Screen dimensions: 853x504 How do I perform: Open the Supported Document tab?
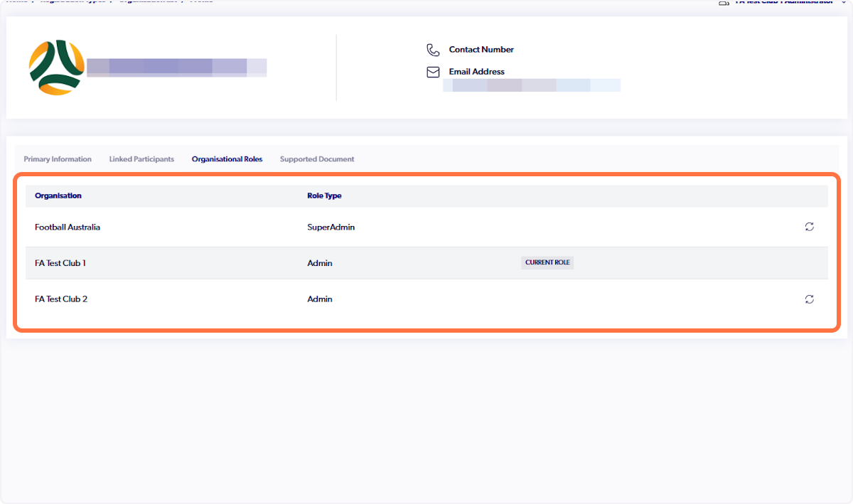click(x=317, y=159)
